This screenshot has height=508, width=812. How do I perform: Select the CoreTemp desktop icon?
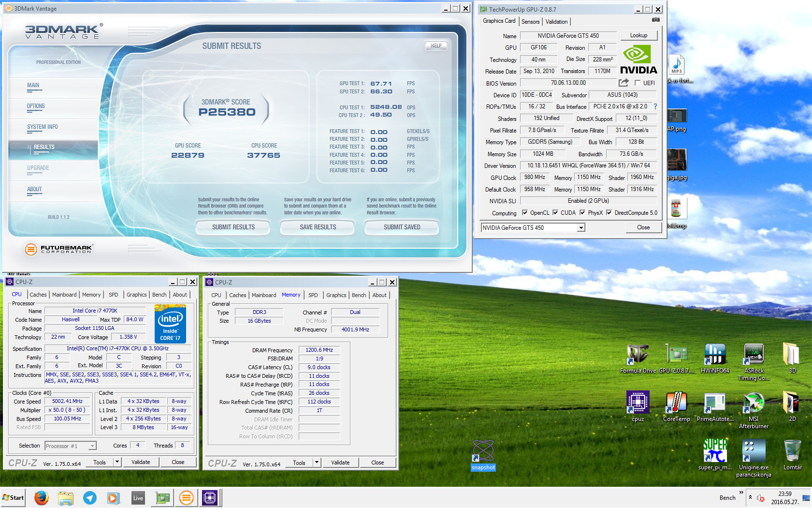pyautogui.click(x=676, y=407)
